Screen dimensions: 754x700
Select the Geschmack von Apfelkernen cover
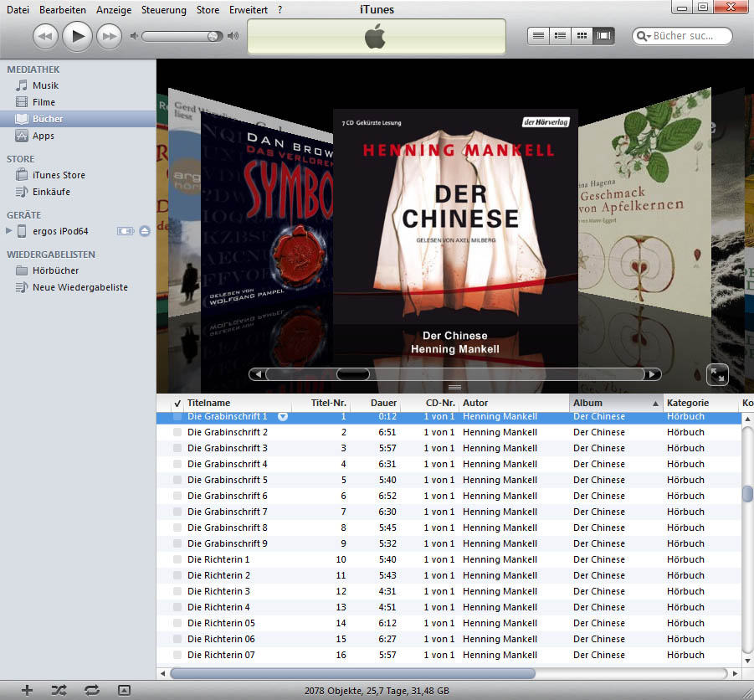644,202
